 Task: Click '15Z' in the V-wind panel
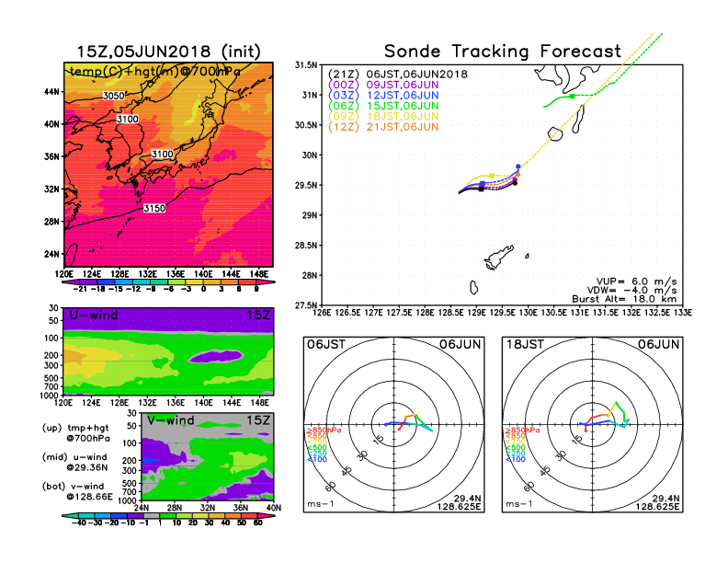coord(258,420)
